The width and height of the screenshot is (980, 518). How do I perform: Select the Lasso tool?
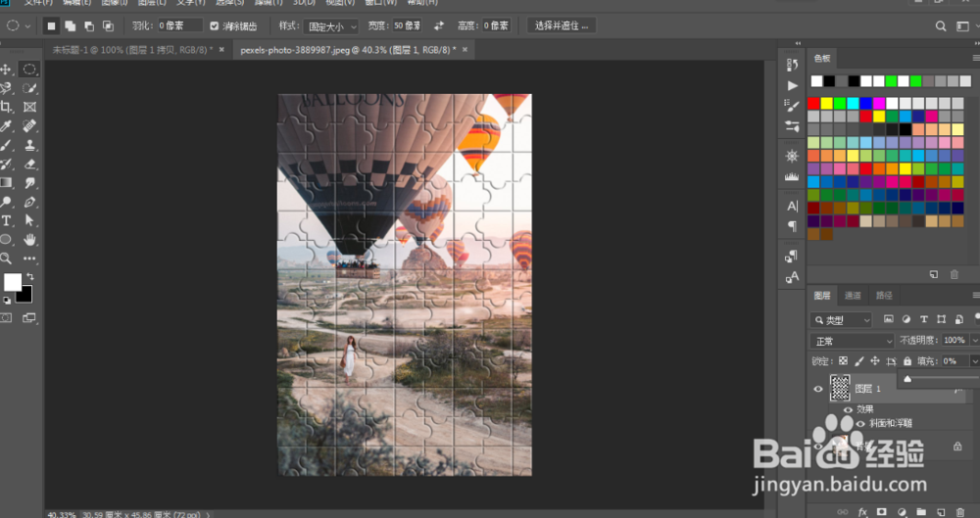tap(6, 88)
